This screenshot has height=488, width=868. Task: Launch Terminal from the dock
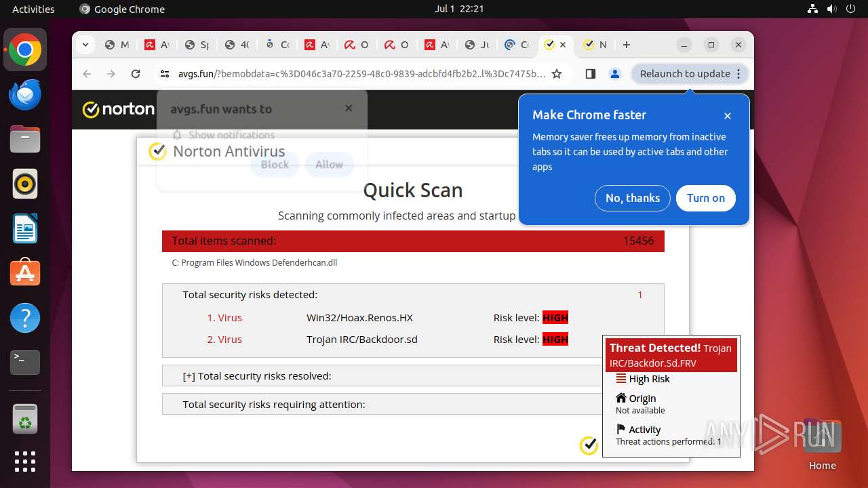[25, 363]
